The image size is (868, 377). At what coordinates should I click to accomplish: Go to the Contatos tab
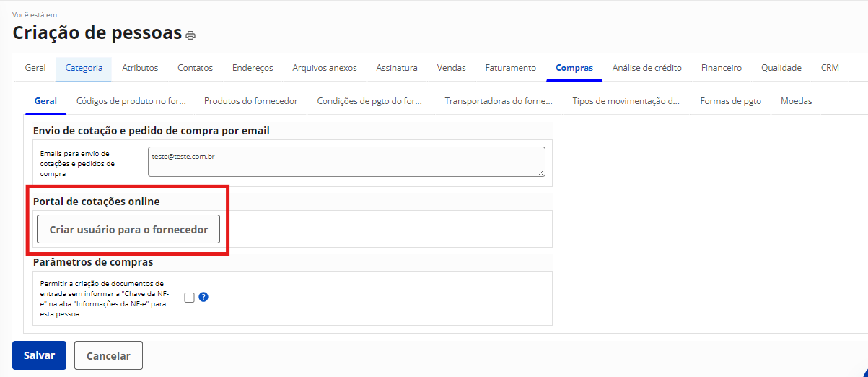click(x=196, y=68)
